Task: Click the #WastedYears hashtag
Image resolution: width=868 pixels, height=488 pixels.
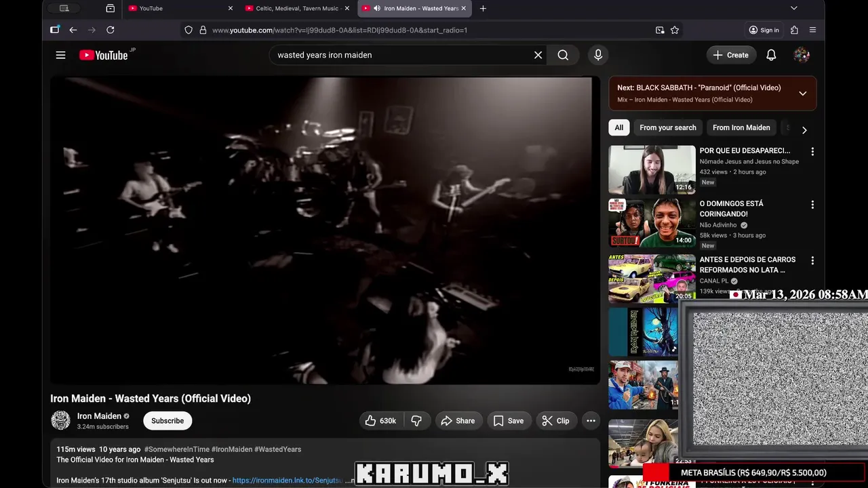Action: click(x=277, y=449)
